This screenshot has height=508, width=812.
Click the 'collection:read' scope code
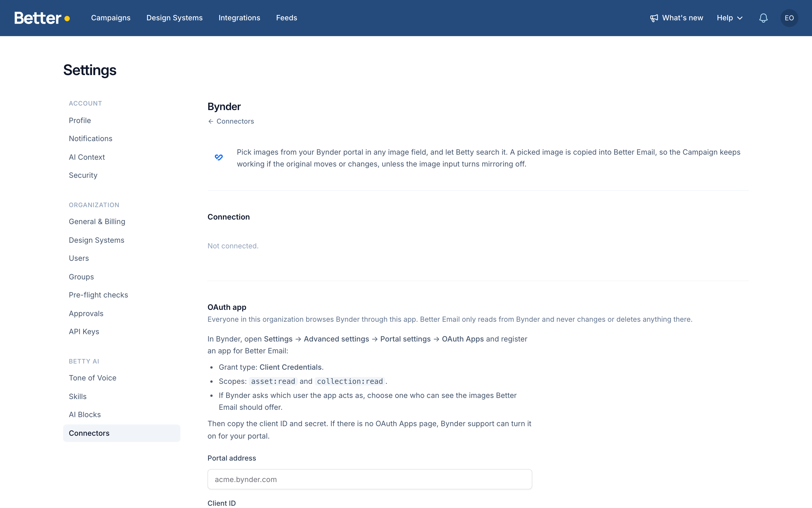coord(350,381)
